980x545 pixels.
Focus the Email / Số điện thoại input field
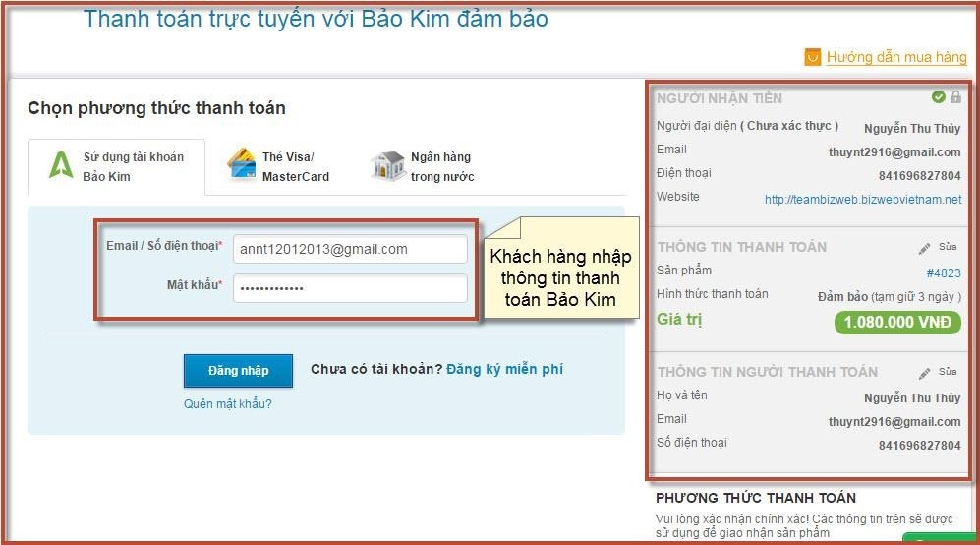pos(350,249)
